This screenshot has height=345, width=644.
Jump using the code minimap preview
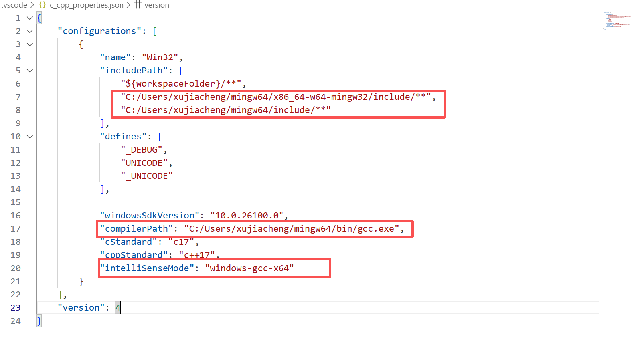pyautogui.click(x=617, y=21)
